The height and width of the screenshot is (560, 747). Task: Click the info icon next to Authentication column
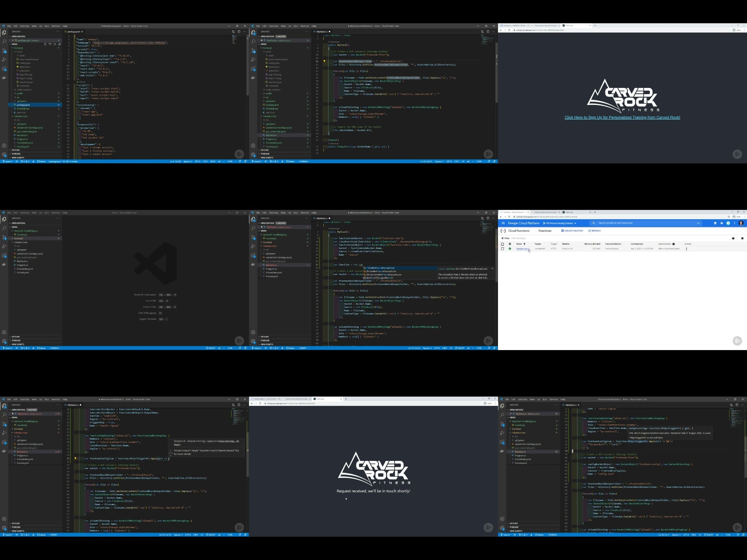tap(674, 244)
